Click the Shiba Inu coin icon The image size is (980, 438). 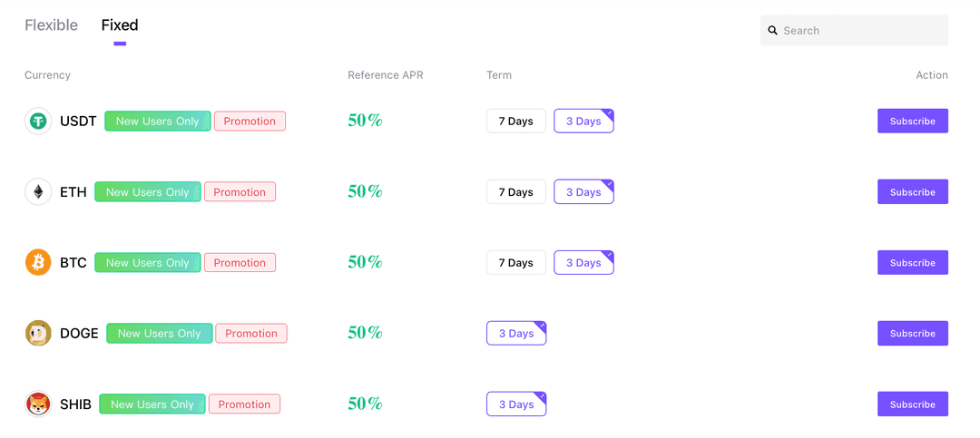[38, 404]
